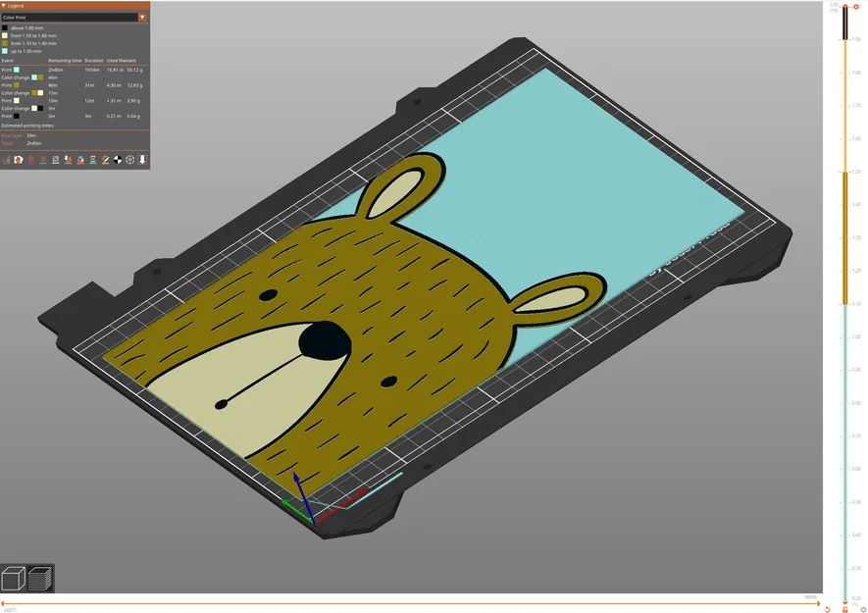Click cog icon next to top slider thumb
The image size is (868, 613).
point(856,7)
